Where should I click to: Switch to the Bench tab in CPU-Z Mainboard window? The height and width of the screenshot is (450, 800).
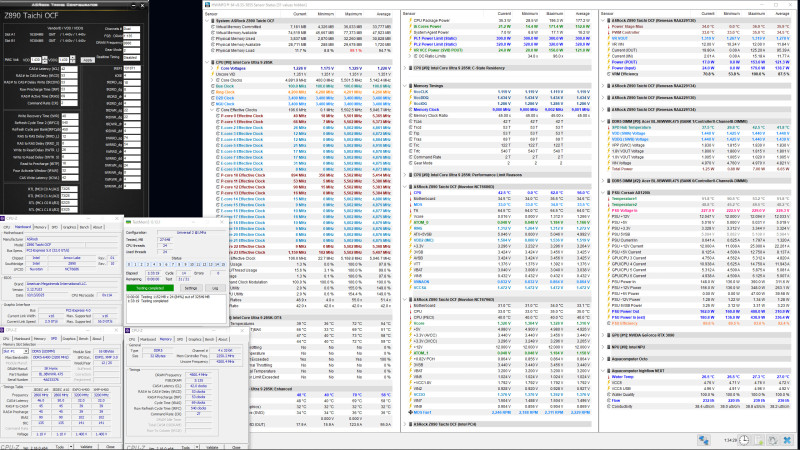(84, 227)
